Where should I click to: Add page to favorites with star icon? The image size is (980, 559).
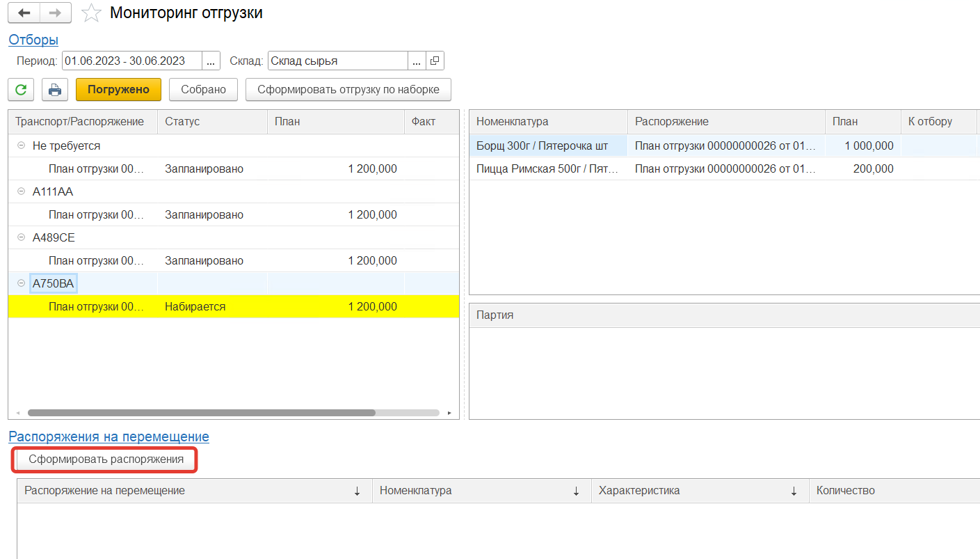click(x=91, y=13)
